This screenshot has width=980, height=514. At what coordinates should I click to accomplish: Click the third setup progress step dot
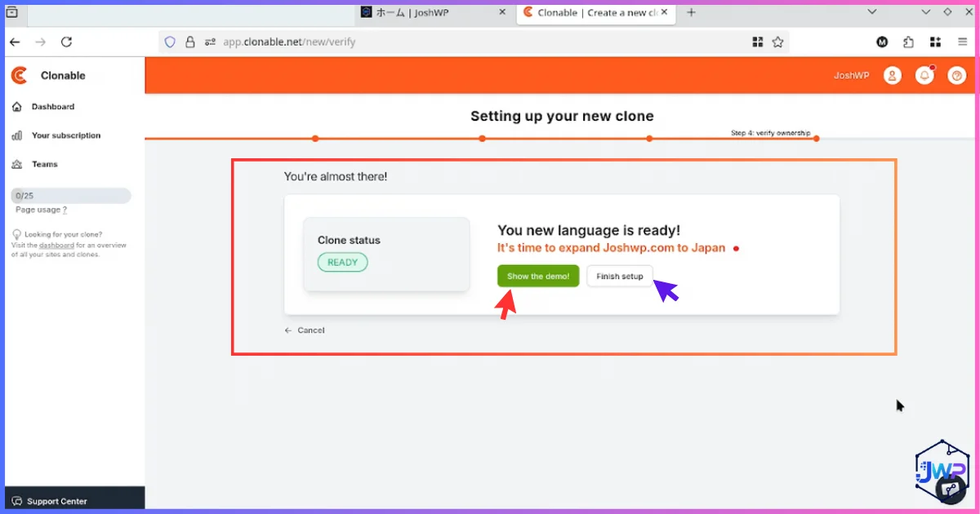[649, 139]
